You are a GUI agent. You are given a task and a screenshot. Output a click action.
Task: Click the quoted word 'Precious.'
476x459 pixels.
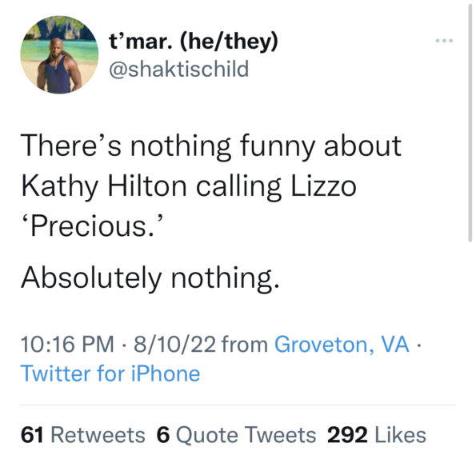93,226
